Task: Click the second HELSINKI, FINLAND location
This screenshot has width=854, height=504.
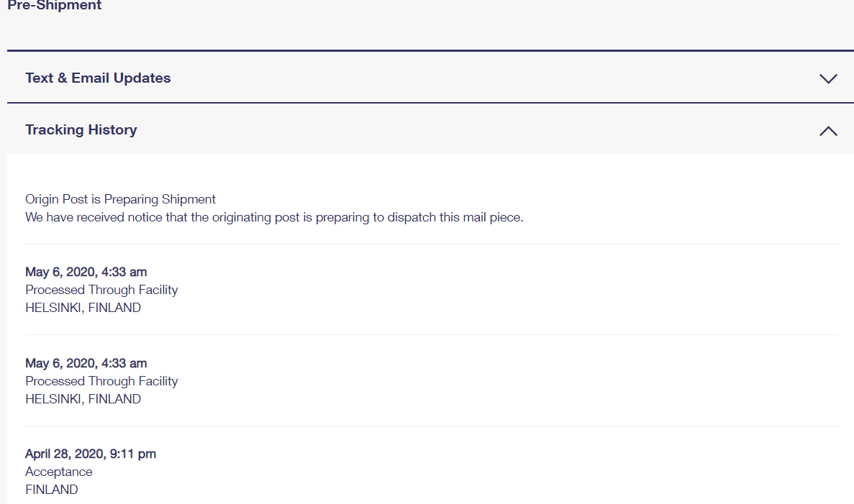Action: [83, 399]
